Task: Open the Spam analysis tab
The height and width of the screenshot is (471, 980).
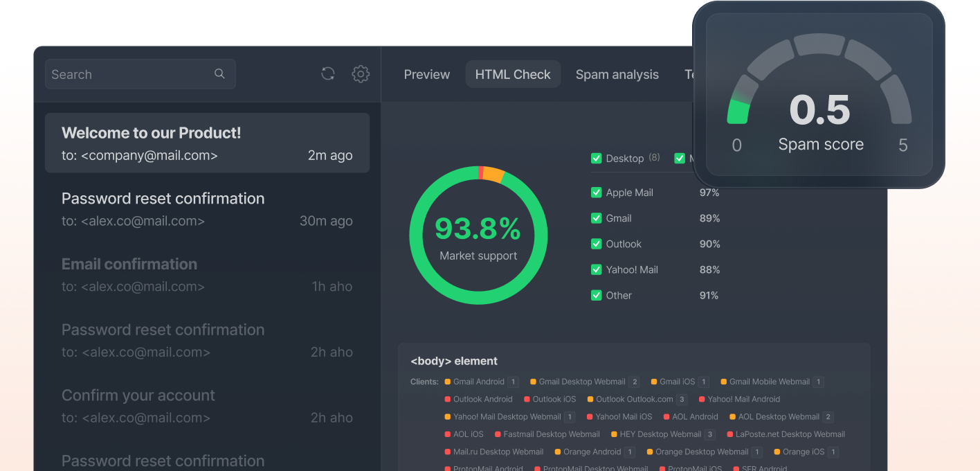Action: [x=617, y=75]
